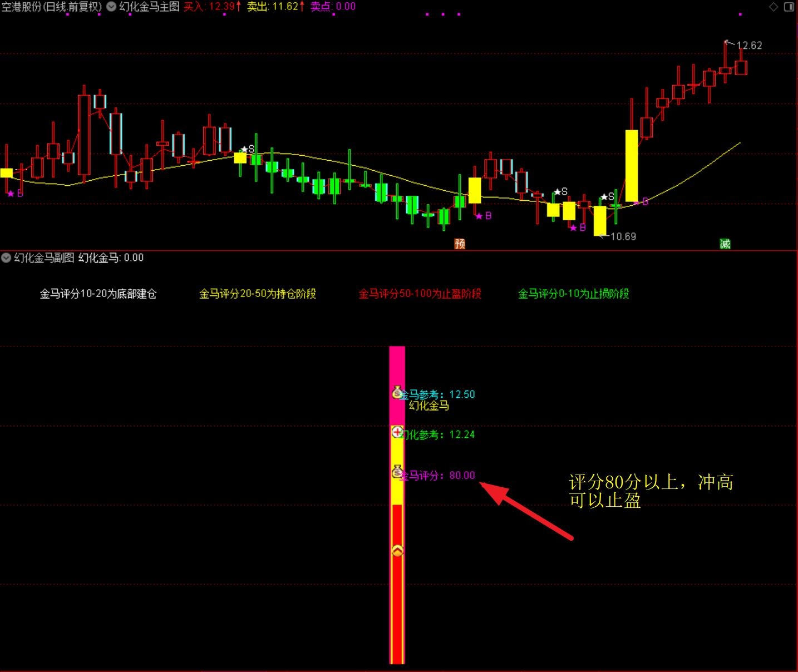Click the 幻化金马副图 sub-chart name

tap(44, 258)
